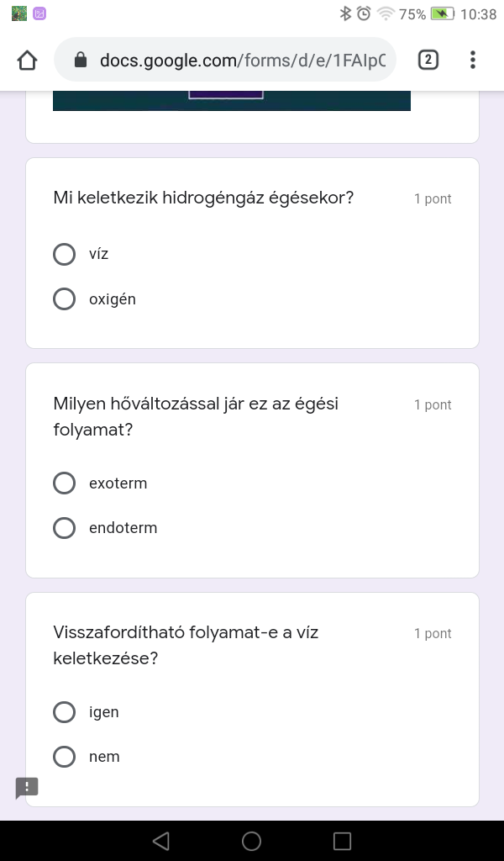504x861 pixels.
Task: Tap the secure lock icon in address bar
Action: (x=81, y=60)
